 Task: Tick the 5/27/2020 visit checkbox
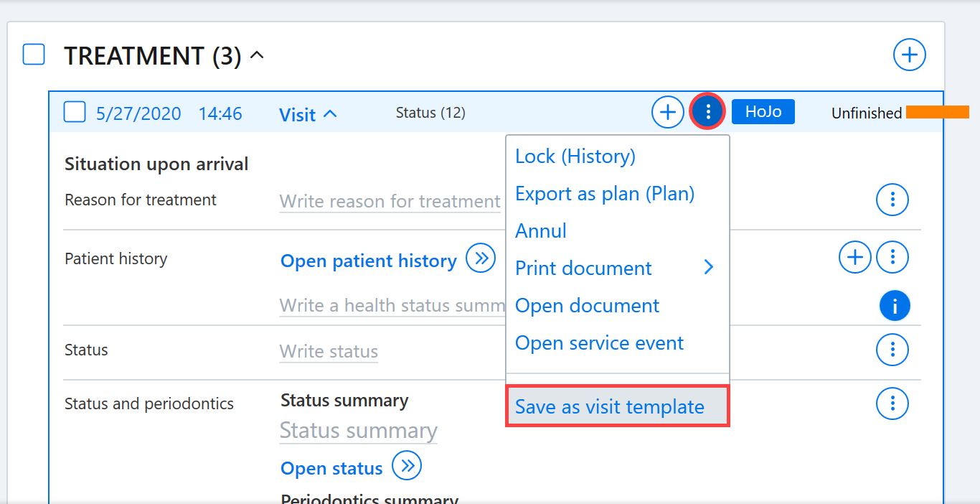pyautogui.click(x=75, y=112)
